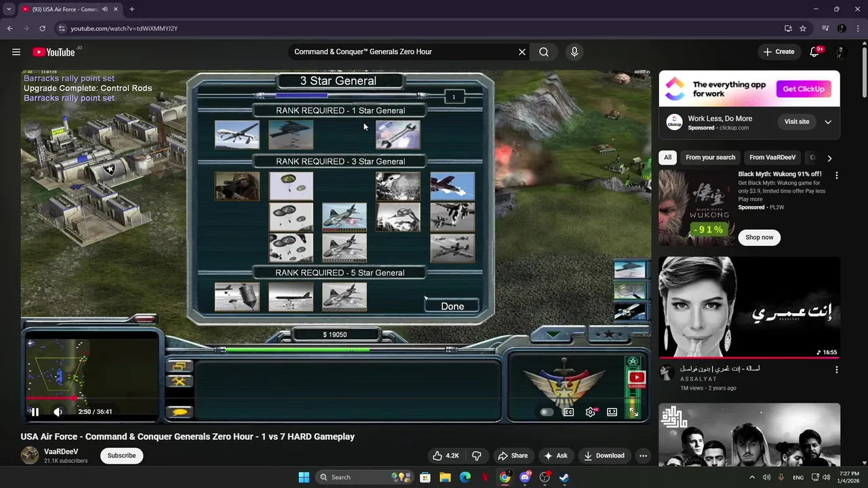Pick the first-level Paradrop parachute icon
Screen dimensions: 868x488
(291, 186)
